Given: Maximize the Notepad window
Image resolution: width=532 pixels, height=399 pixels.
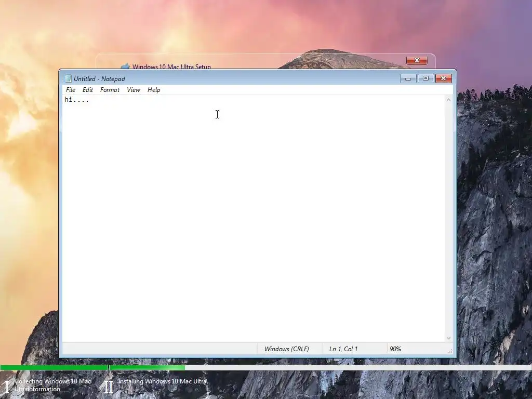Looking at the screenshot, I should 425,79.
